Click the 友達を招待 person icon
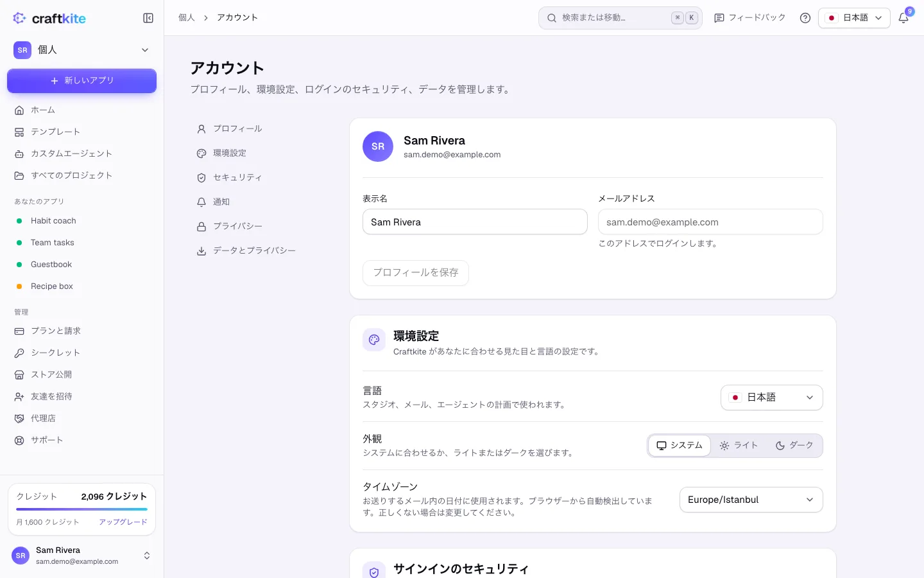Screen dimensions: 924x578 [19, 396]
